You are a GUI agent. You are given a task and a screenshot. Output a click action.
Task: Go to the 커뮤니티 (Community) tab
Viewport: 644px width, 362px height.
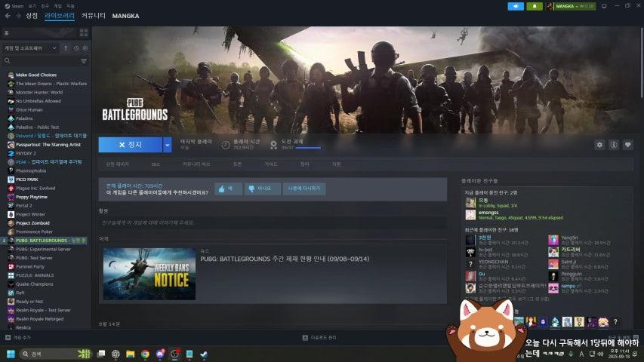(x=93, y=16)
